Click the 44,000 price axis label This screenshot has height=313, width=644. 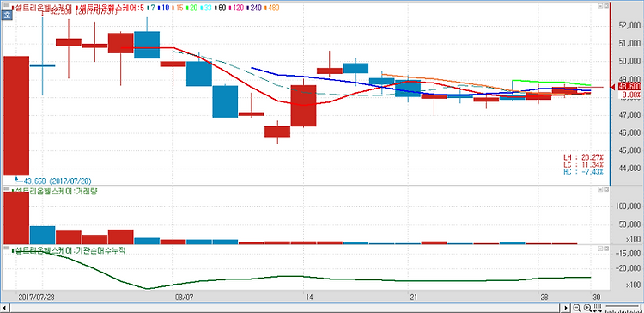(629, 168)
